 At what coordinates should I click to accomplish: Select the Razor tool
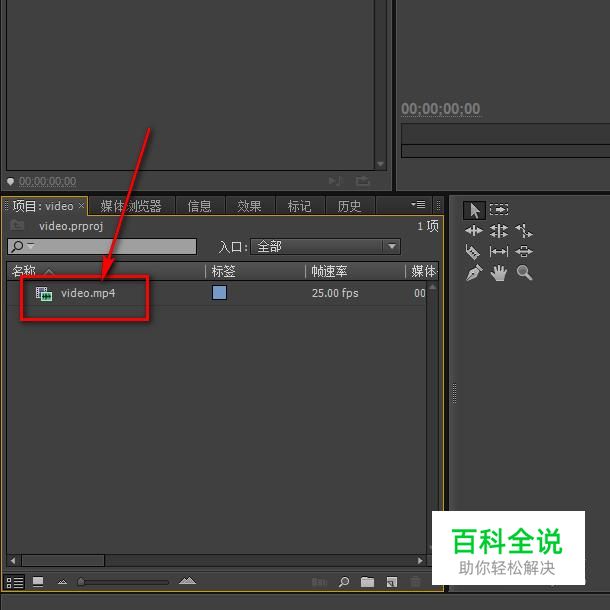click(473, 252)
